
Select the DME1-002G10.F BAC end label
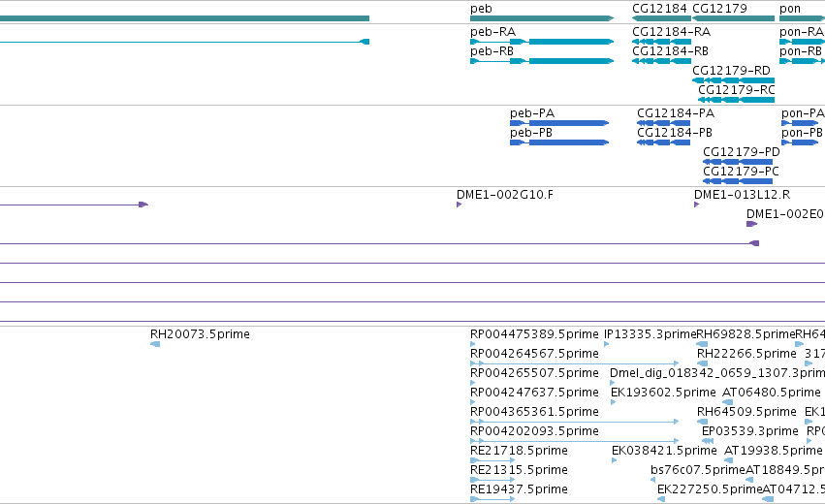(504, 195)
